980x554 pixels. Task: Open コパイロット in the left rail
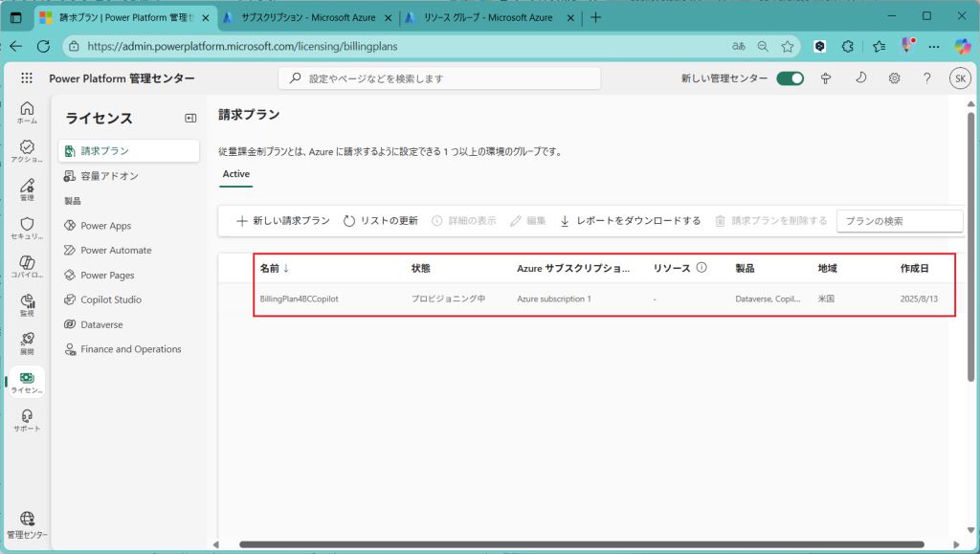click(27, 267)
